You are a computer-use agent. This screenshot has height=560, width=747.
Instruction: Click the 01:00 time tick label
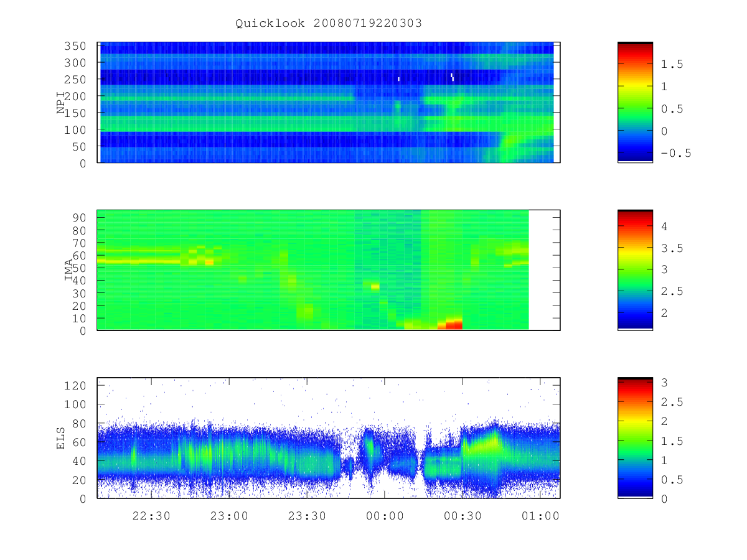click(x=540, y=516)
